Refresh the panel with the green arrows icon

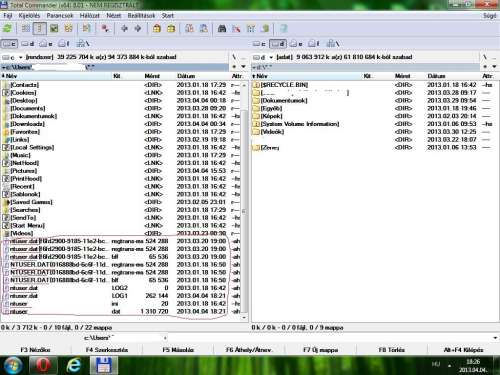tap(7, 29)
